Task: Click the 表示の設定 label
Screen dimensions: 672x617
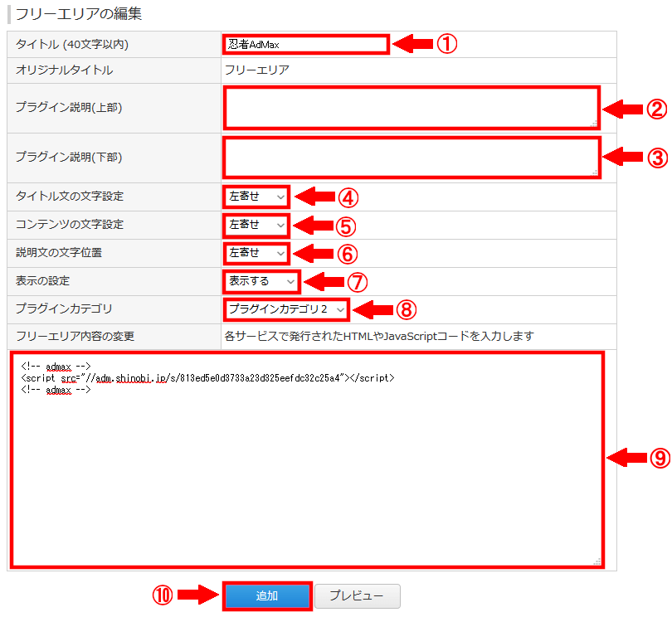Action: 42,281
